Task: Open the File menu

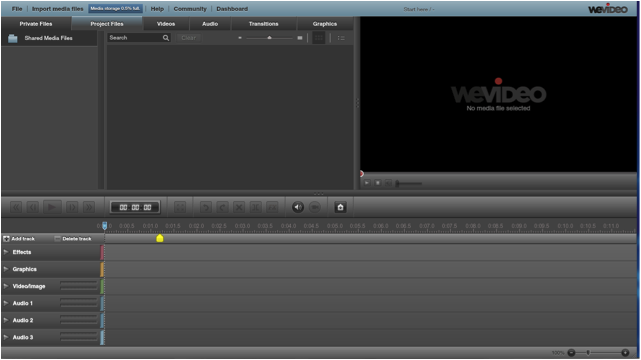Action: (x=17, y=9)
